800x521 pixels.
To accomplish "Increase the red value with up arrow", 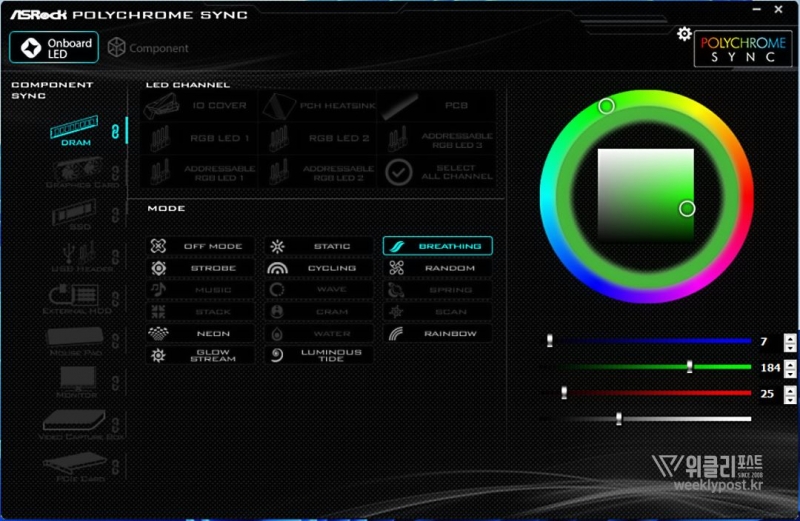I will (791, 389).
